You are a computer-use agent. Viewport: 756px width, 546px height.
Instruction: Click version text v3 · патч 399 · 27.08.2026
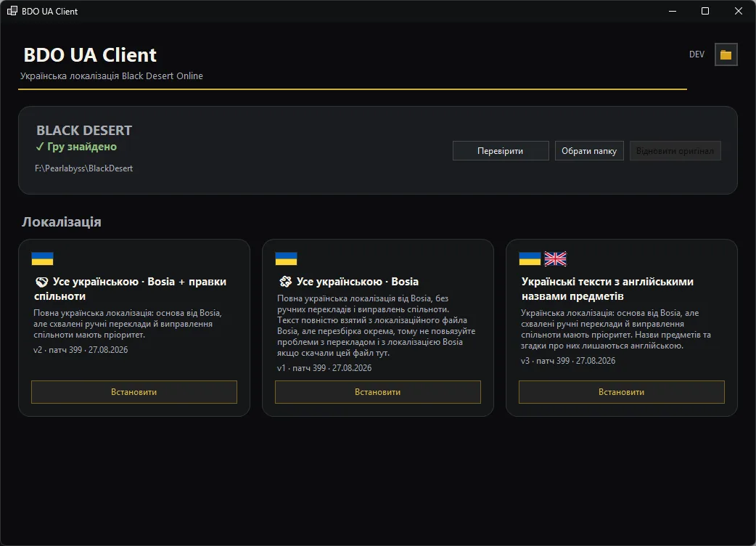[x=568, y=361]
